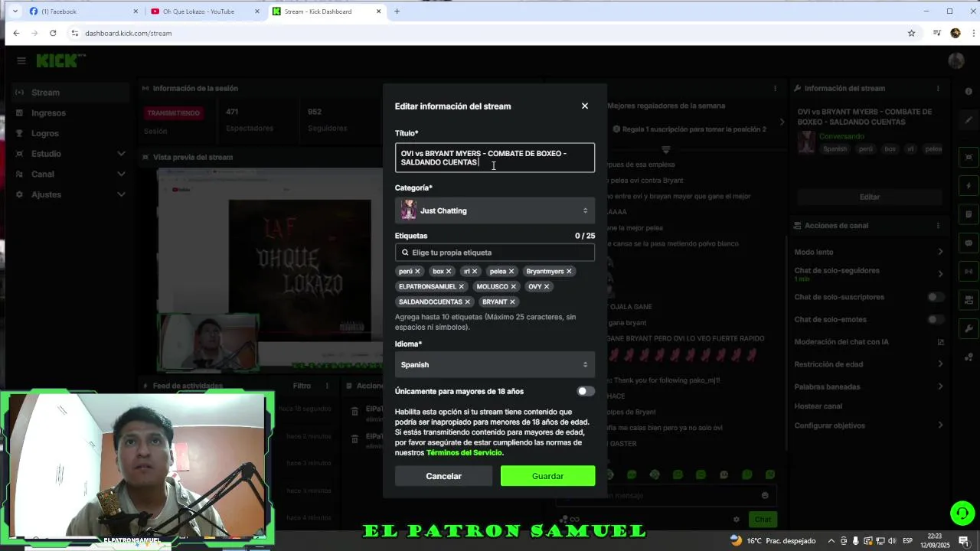Click the browser address bar

click(x=490, y=33)
